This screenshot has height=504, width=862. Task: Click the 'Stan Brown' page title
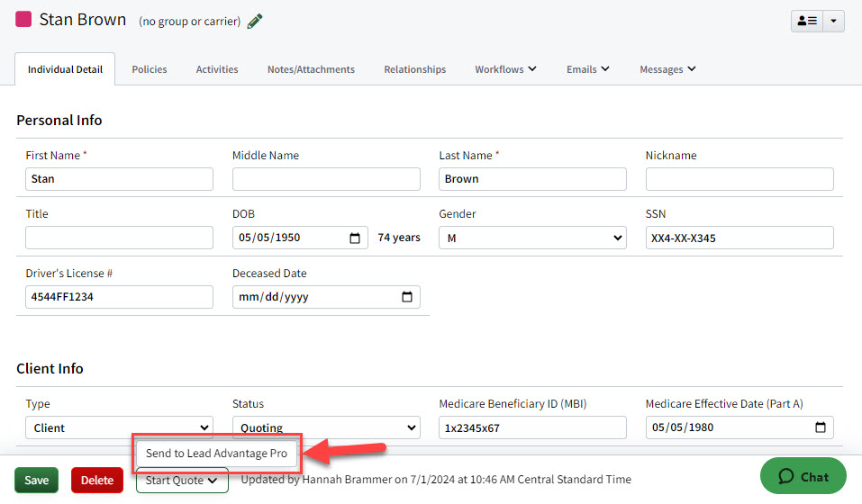83,20
